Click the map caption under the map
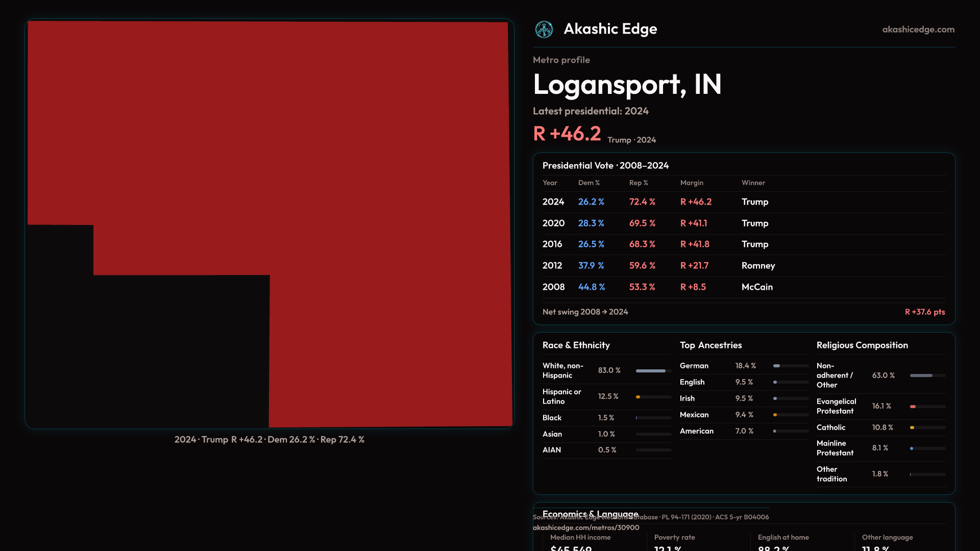980x551 pixels. tap(269, 440)
